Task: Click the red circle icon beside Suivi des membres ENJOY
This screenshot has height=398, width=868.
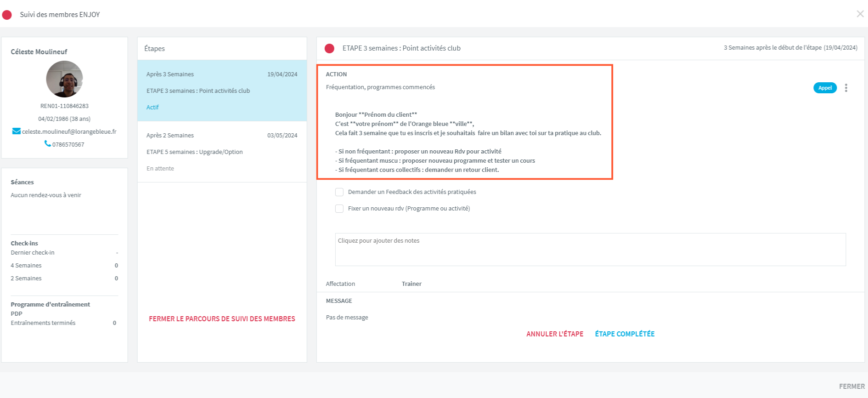Action: click(x=7, y=15)
